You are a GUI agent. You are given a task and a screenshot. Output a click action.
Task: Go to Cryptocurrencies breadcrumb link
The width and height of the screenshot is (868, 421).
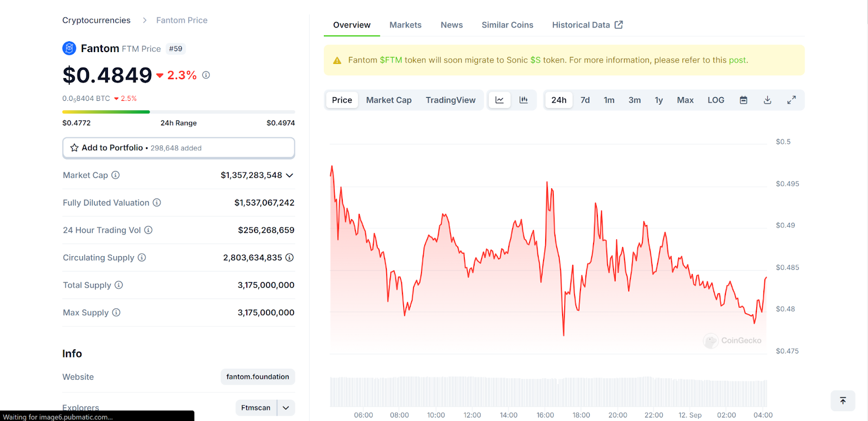tap(97, 20)
